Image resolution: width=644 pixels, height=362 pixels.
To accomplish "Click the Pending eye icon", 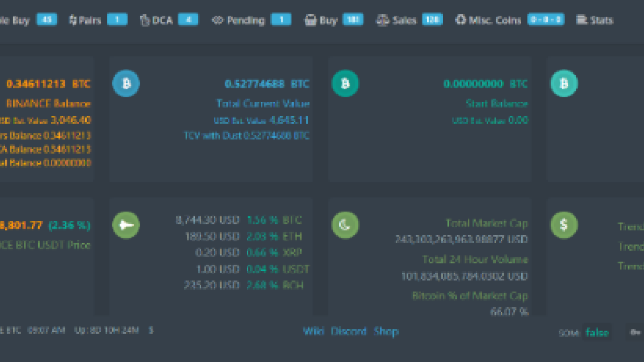I will click(217, 20).
